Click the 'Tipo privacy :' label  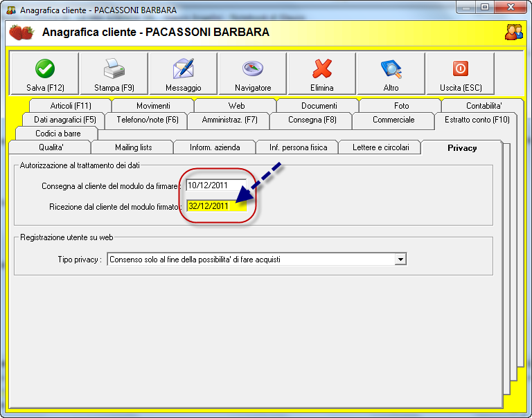[x=80, y=260]
